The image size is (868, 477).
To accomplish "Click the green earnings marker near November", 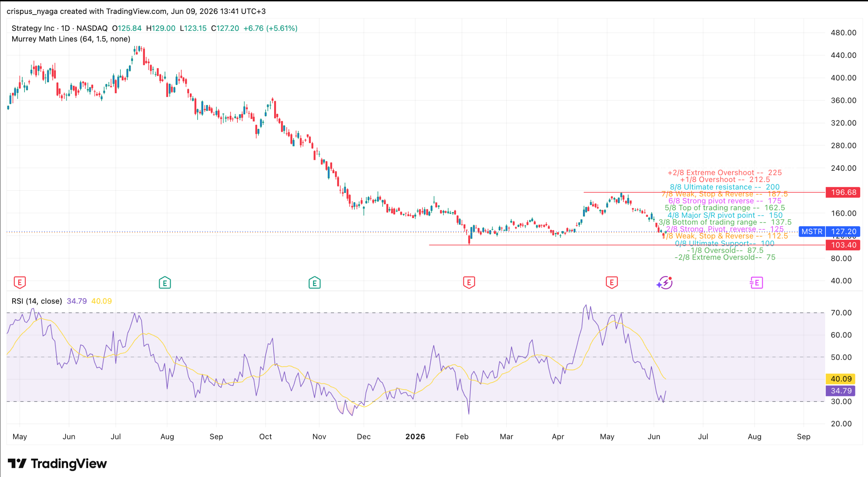I will pyautogui.click(x=315, y=282).
